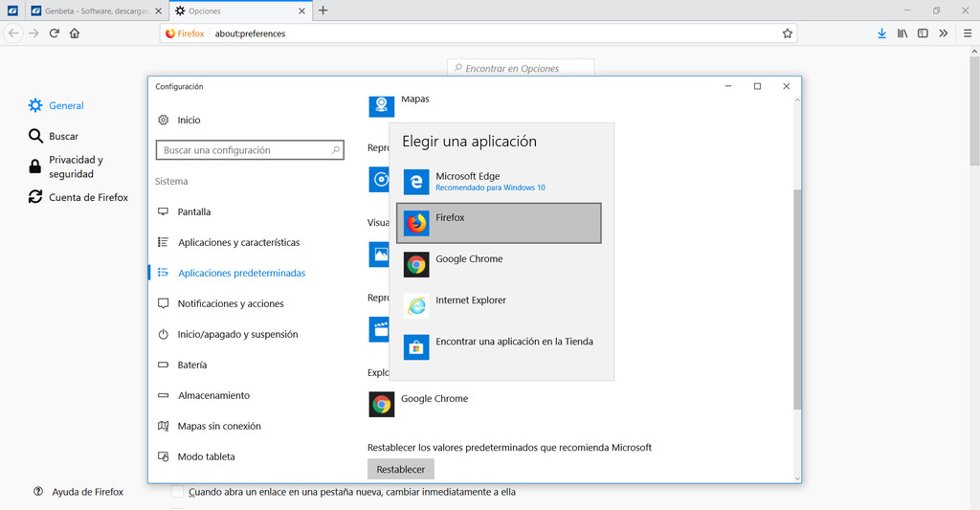The height and width of the screenshot is (510, 980).
Task: Choose Internet Explorer in the app picker
Action: point(499,305)
